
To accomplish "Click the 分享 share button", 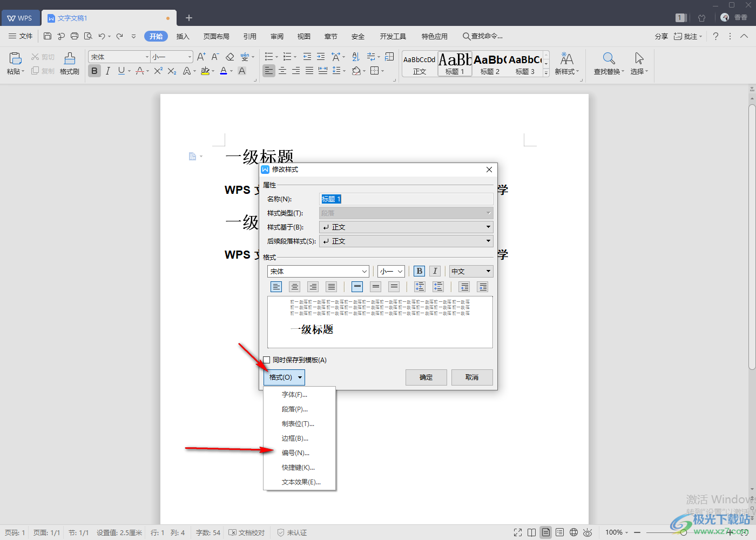I will tap(661, 36).
